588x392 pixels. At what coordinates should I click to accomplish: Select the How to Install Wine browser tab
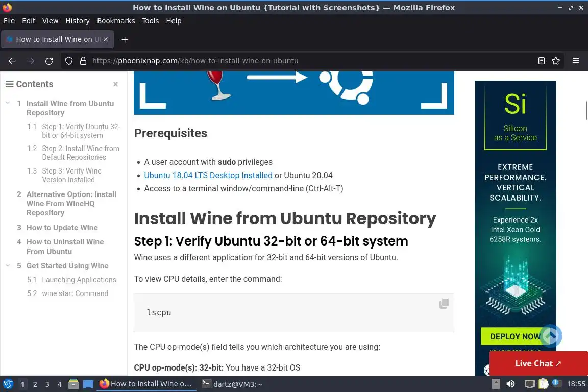pyautogui.click(x=57, y=39)
